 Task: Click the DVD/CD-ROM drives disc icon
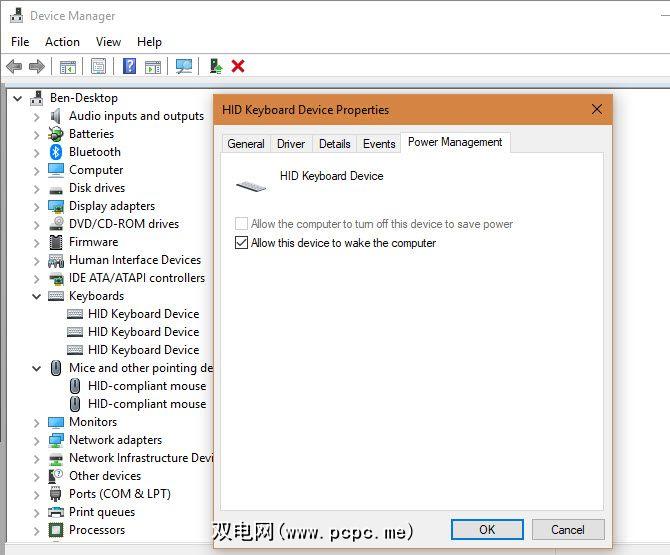(x=56, y=223)
